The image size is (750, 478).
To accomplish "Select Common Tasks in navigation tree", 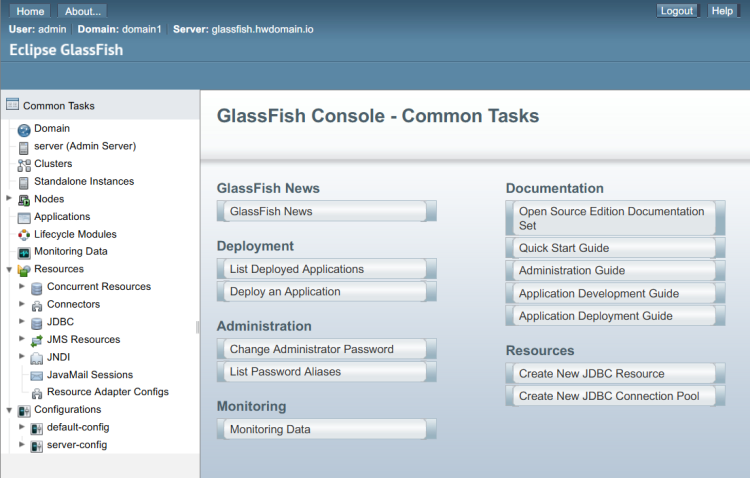I will [x=58, y=106].
